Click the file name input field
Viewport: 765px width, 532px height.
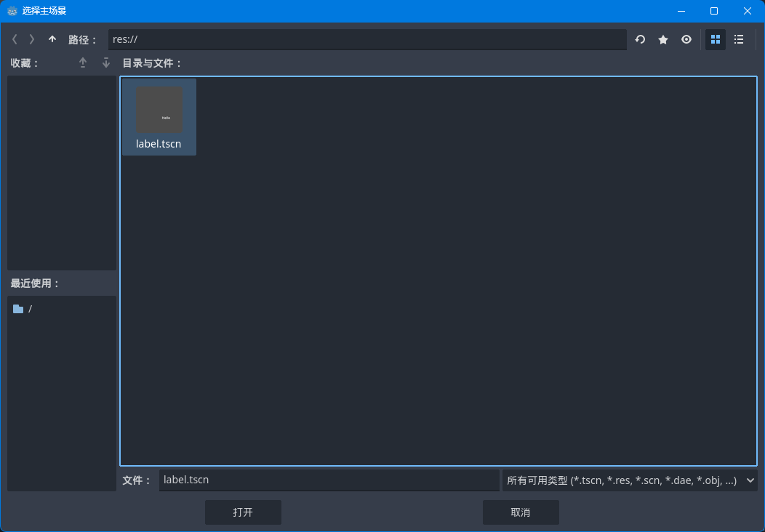[329, 480]
